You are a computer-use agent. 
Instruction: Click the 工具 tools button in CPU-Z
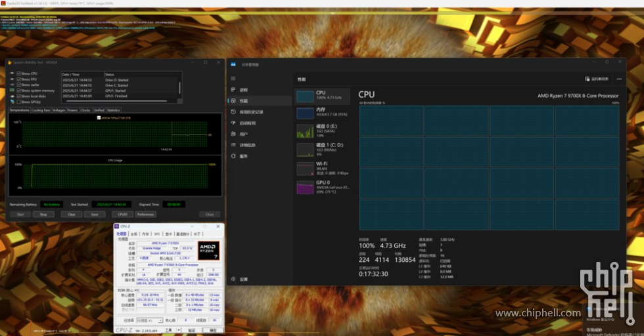coord(168,330)
